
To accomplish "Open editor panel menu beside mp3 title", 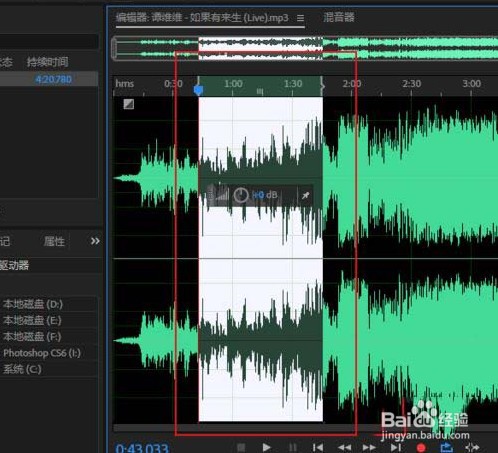I will click(300, 18).
